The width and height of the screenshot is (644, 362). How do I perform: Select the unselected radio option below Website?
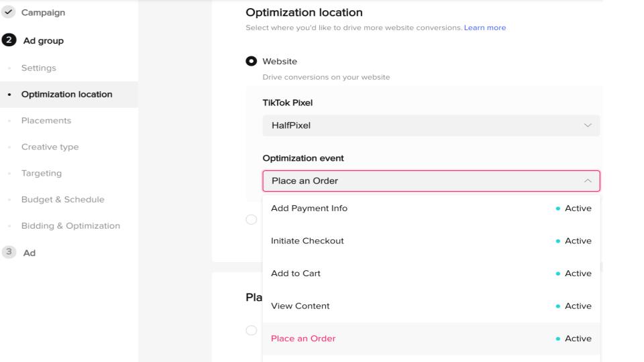click(x=252, y=220)
